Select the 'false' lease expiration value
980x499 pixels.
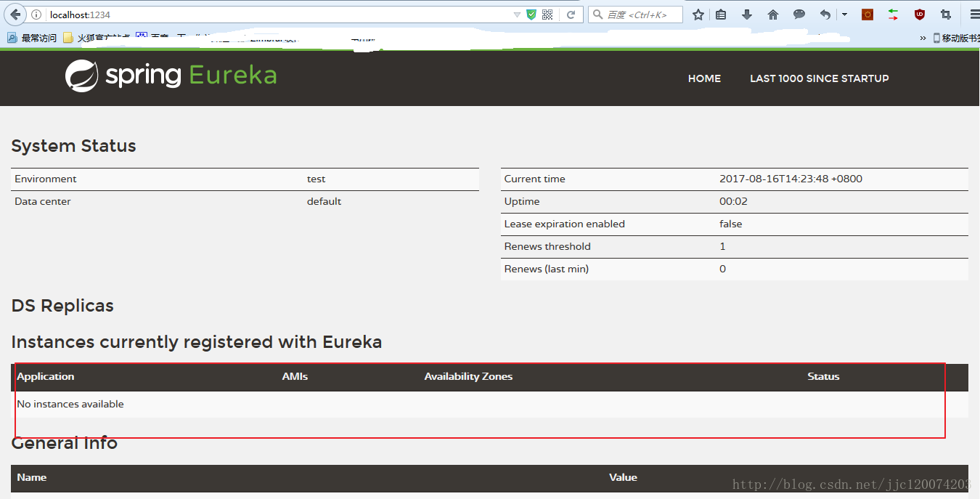pos(731,224)
